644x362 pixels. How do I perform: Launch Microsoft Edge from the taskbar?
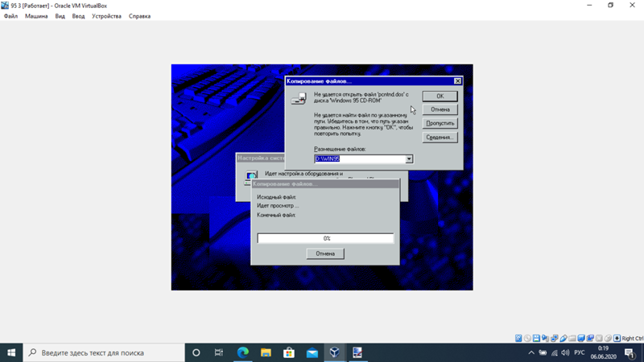(243, 352)
